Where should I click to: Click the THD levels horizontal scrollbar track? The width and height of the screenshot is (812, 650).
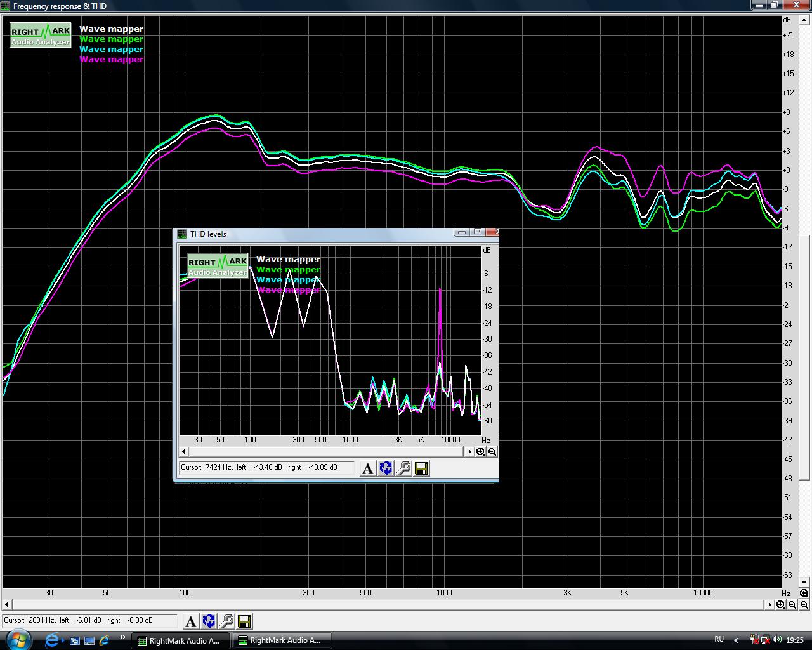click(327, 452)
